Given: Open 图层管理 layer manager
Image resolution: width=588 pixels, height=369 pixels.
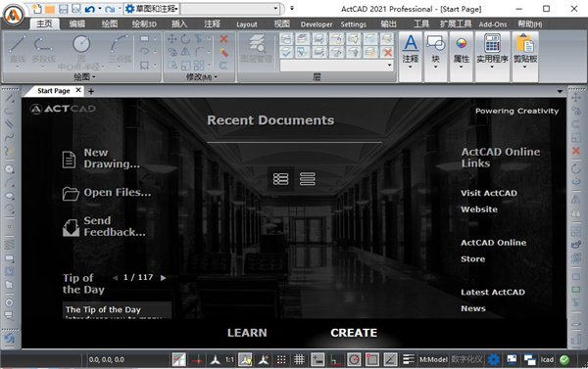Looking at the screenshot, I should [257, 49].
